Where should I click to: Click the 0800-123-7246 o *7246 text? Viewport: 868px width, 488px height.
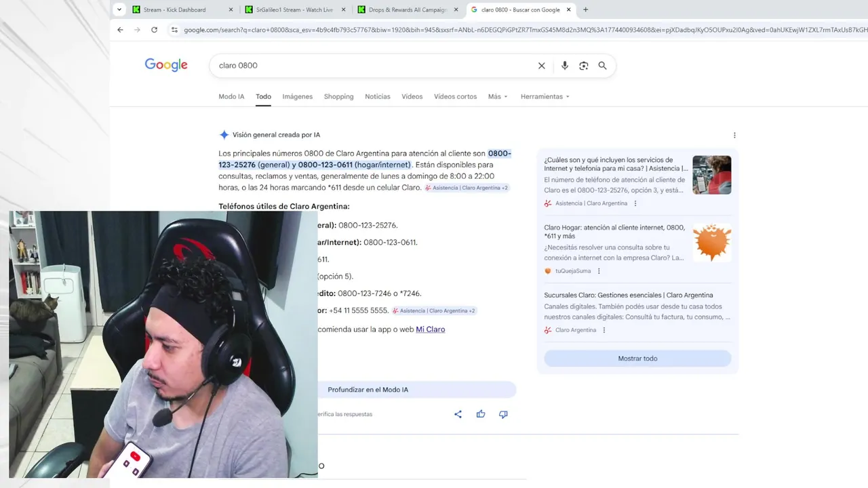point(380,293)
